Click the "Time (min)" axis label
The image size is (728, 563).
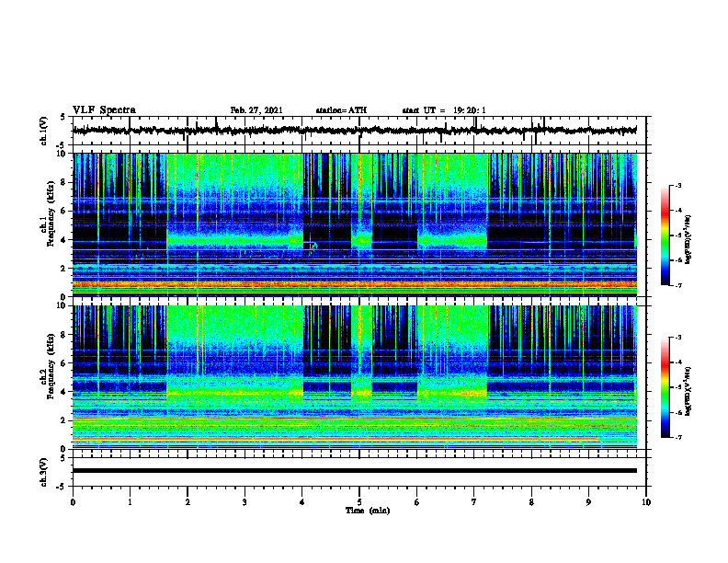[368, 511]
